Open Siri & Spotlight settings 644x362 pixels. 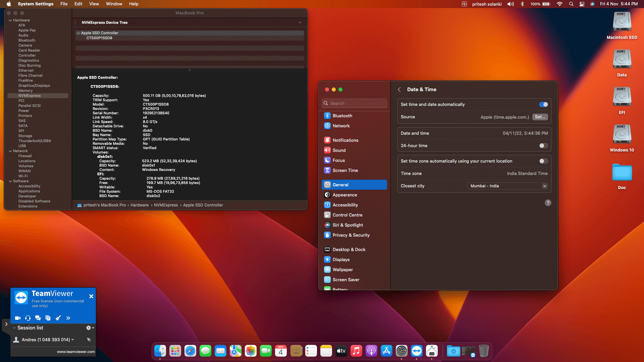click(x=354, y=225)
